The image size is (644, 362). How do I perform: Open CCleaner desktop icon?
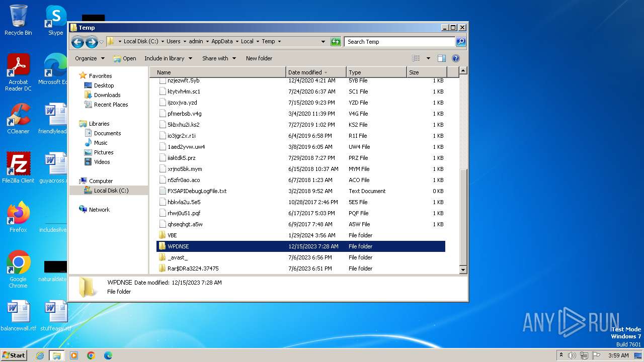(x=18, y=119)
